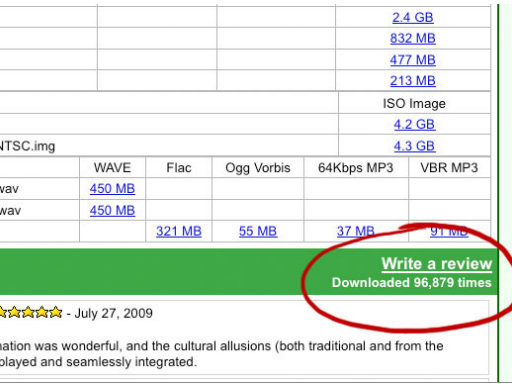
Task: Select the 477 MB download link
Action: tap(413, 60)
